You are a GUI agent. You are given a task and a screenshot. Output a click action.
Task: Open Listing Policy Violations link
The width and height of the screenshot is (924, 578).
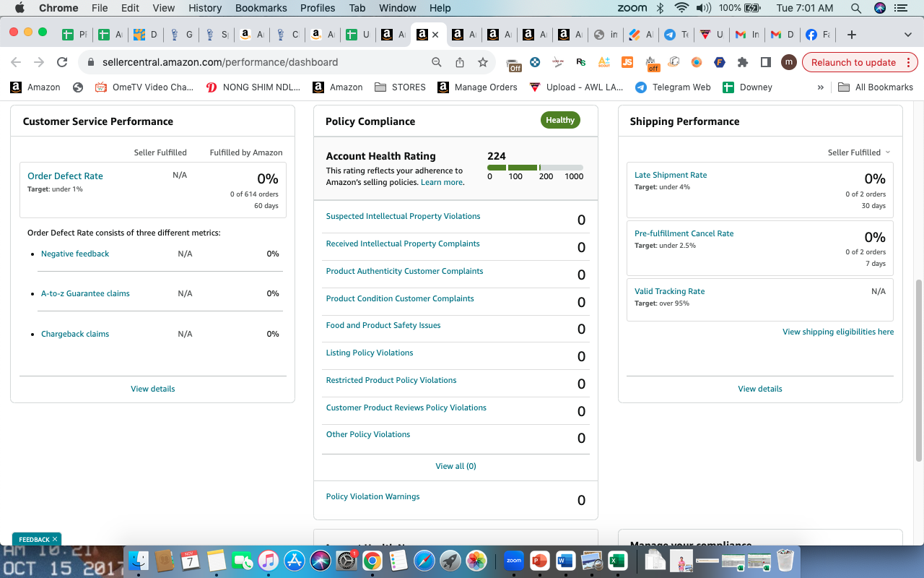point(370,353)
